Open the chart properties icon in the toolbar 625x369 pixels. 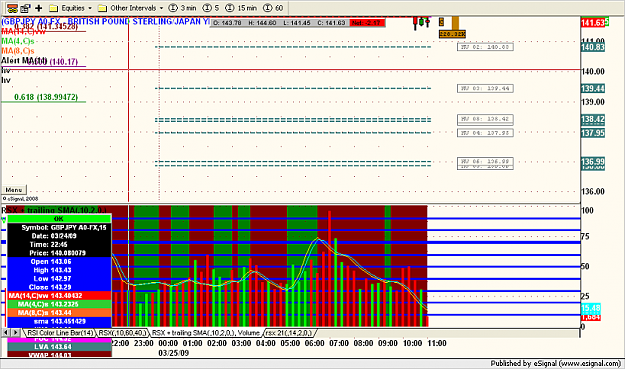pyautogui.click(x=26, y=8)
